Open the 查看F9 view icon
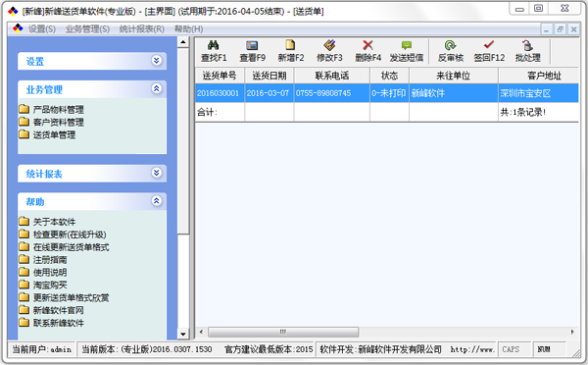The image size is (588, 365). (252, 45)
